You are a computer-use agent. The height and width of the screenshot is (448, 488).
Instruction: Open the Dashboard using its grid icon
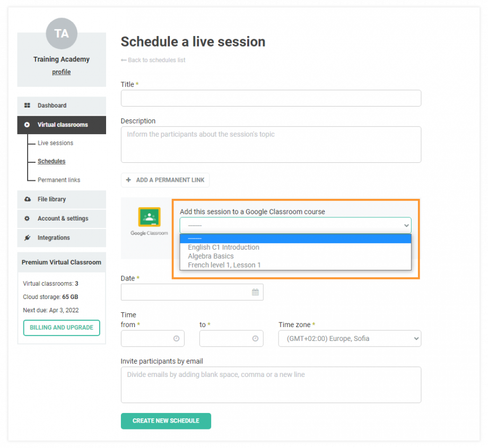click(27, 105)
